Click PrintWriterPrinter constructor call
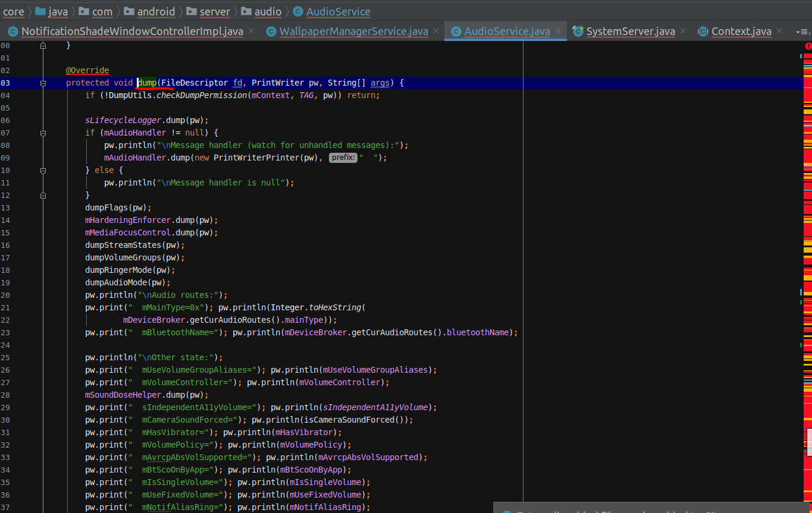The image size is (812, 513). pos(256,158)
